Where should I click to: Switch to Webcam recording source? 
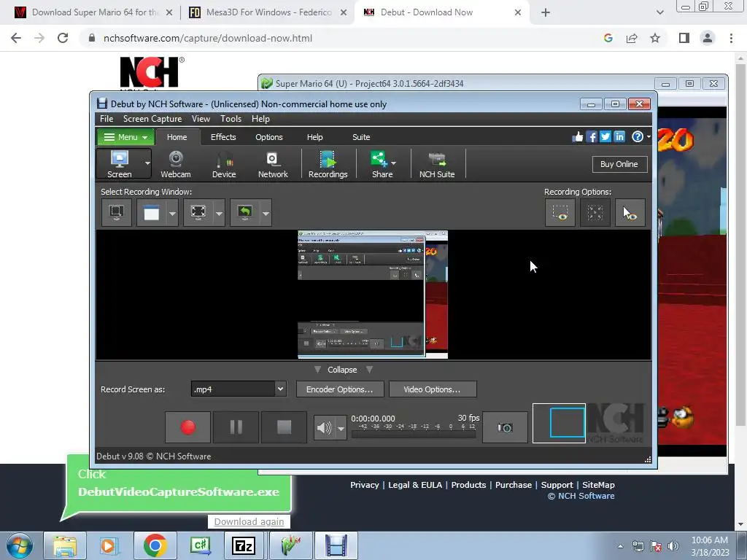click(x=176, y=164)
